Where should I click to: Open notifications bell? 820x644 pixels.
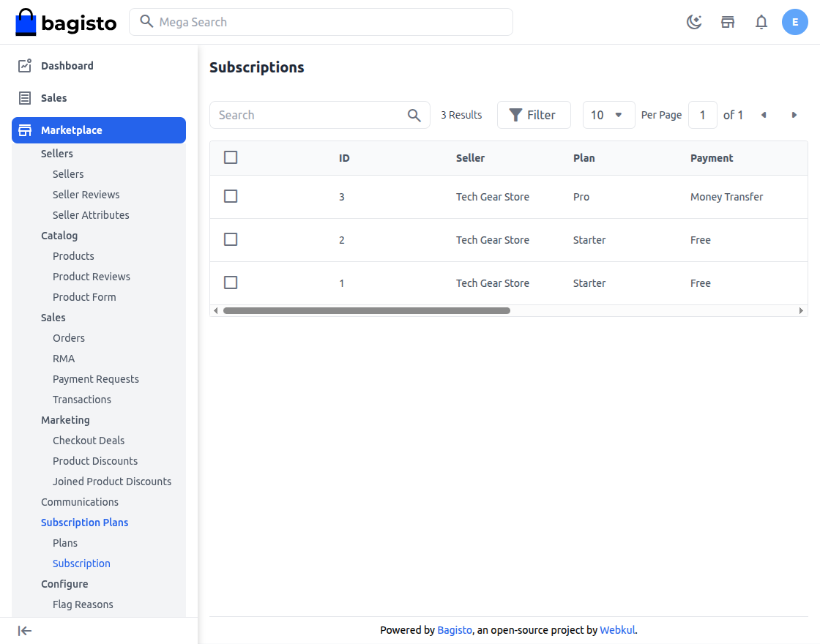pos(761,22)
